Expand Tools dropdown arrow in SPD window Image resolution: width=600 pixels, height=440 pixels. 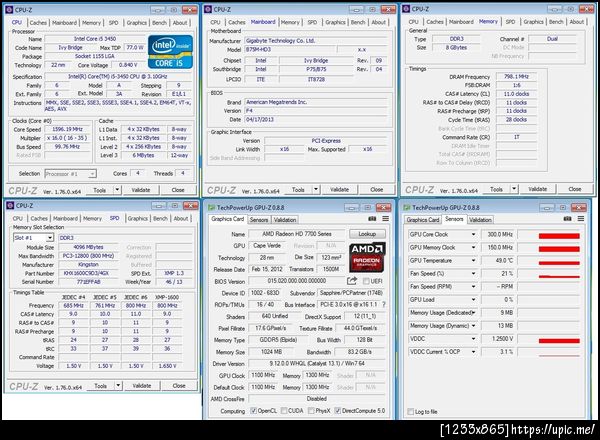118,386
